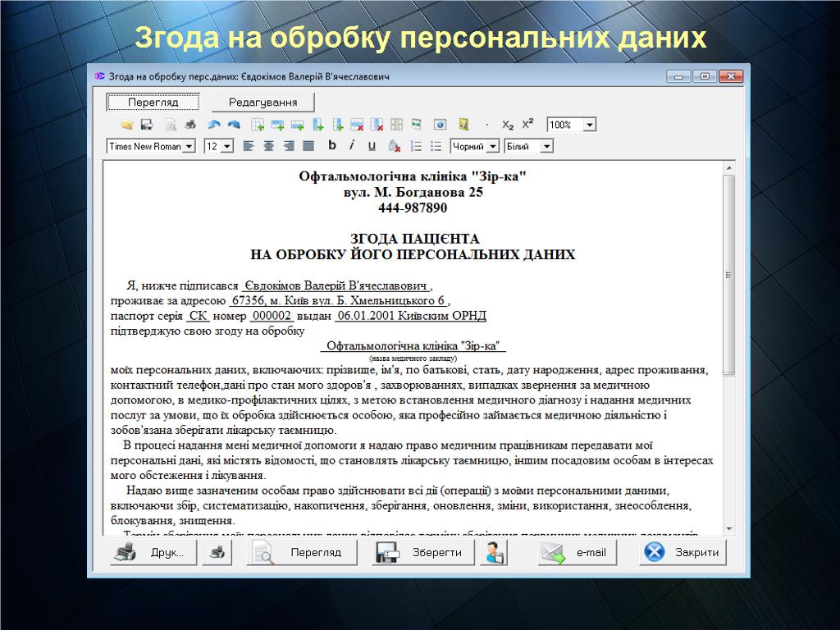This screenshot has width=840, height=630.
Task: Click the open folder icon in the toolbar
Action: click(x=126, y=126)
